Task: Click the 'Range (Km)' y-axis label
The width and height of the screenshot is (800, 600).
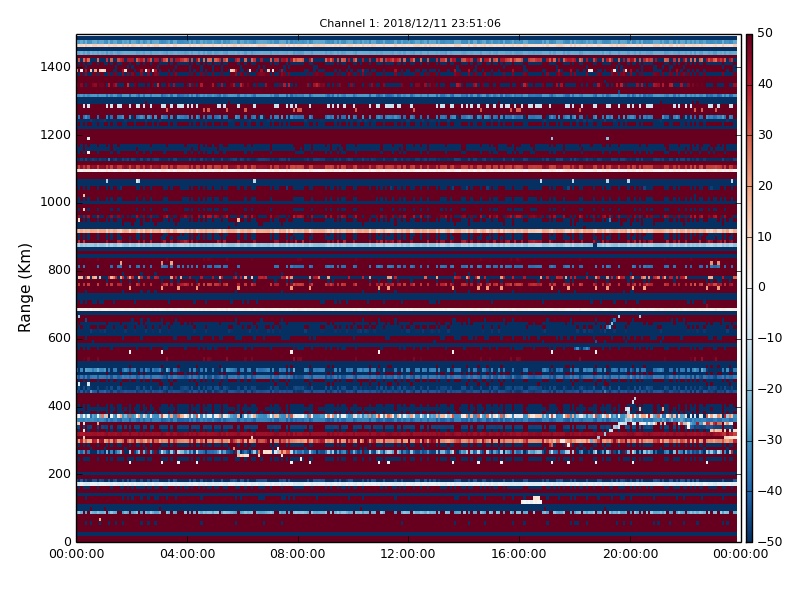Action: pyautogui.click(x=24, y=288)
